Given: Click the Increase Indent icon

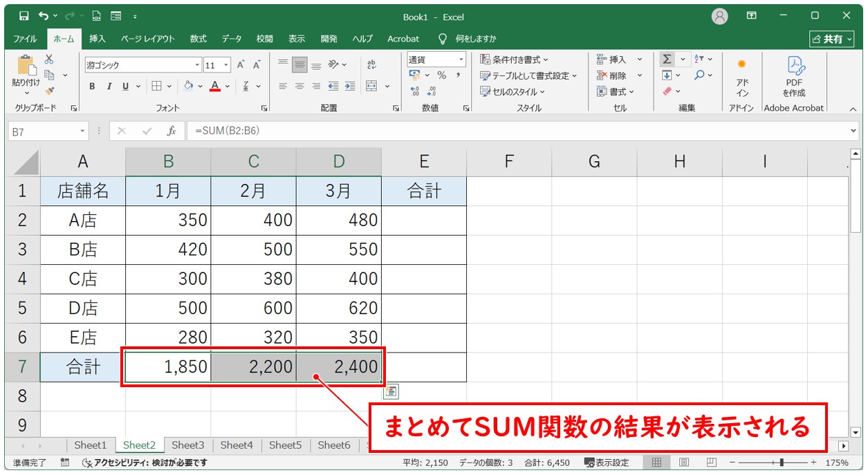Looking at the screenshot, I should 349,86.
